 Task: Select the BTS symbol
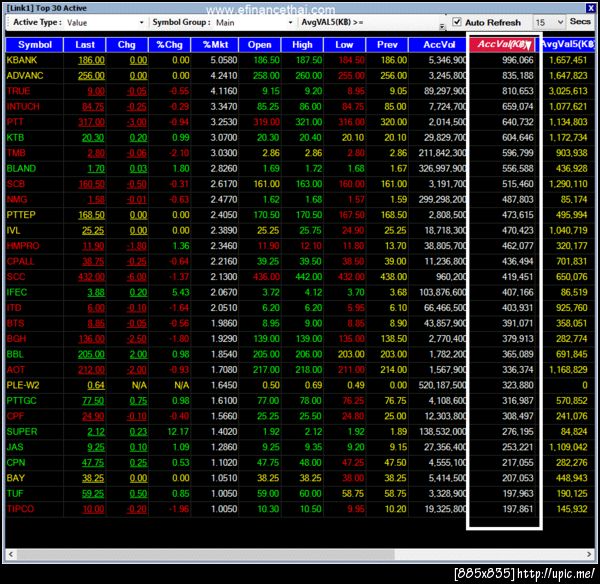tap(15, 323)
